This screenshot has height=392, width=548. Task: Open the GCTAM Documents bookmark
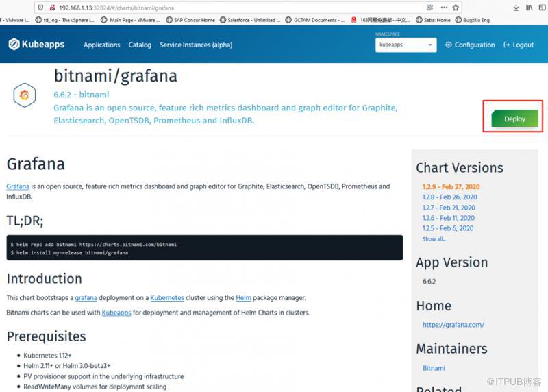[315, 20]
